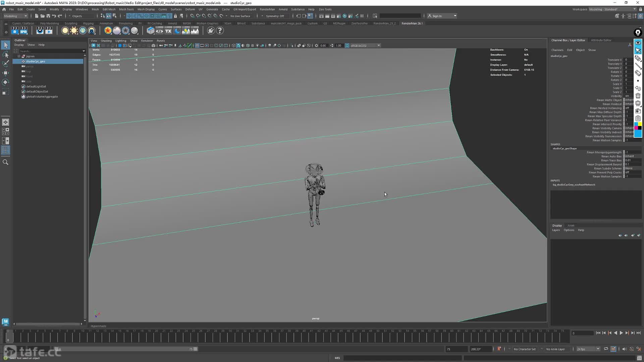Open the Zoo Tools pen icon

pyautogui.click(x=638, y=33)
